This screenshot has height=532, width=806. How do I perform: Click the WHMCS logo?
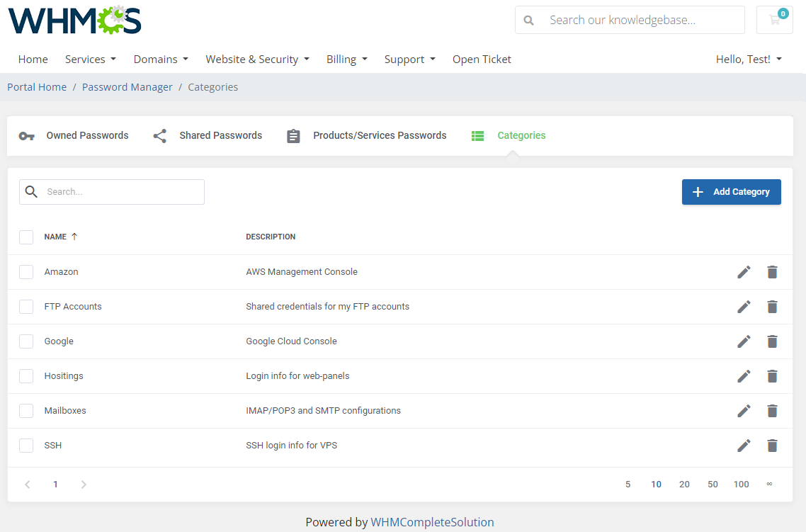pyautogui.click(x=74, y=20)
